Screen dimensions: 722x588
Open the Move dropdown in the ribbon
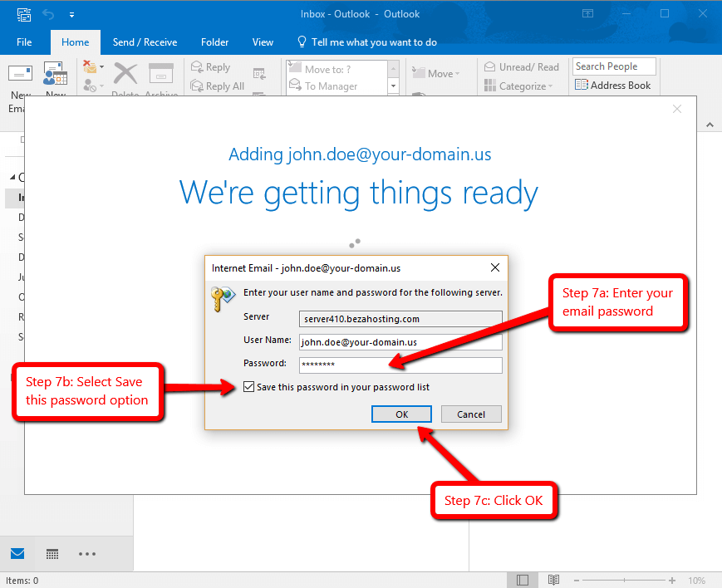tap(435, 73)
